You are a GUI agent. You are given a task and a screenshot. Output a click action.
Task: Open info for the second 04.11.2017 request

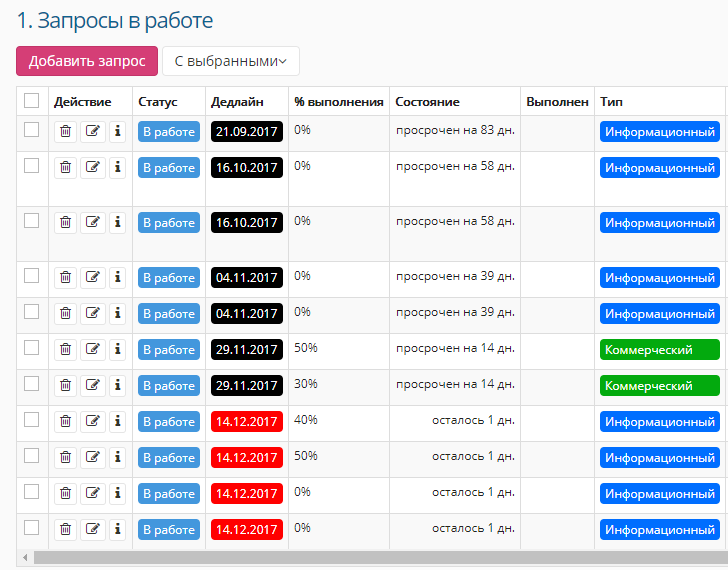117,314
